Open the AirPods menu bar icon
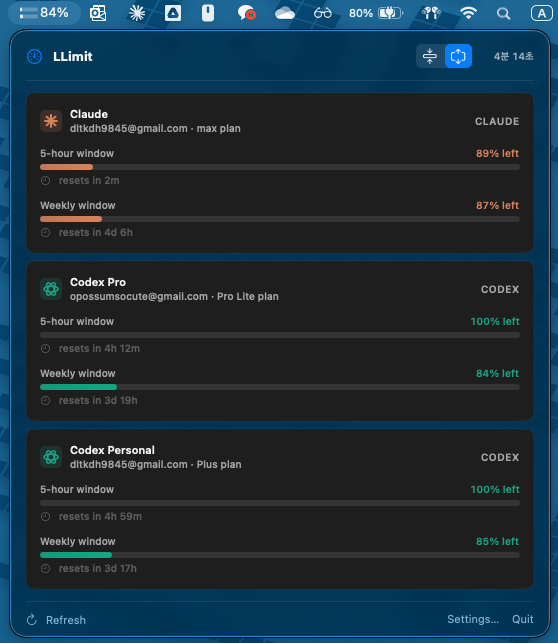Image resolution: width=558 pixels, height=643 pixels. 431,13
